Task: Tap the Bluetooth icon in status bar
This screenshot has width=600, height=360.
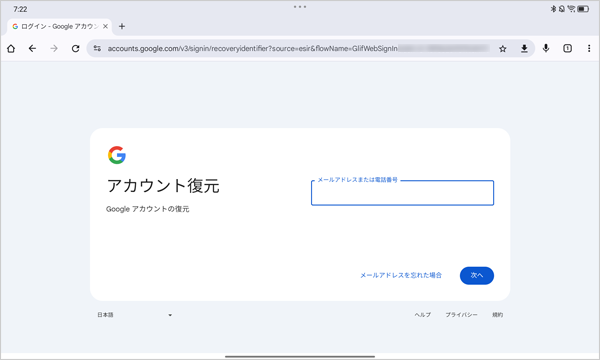Action: coord(553,9)
